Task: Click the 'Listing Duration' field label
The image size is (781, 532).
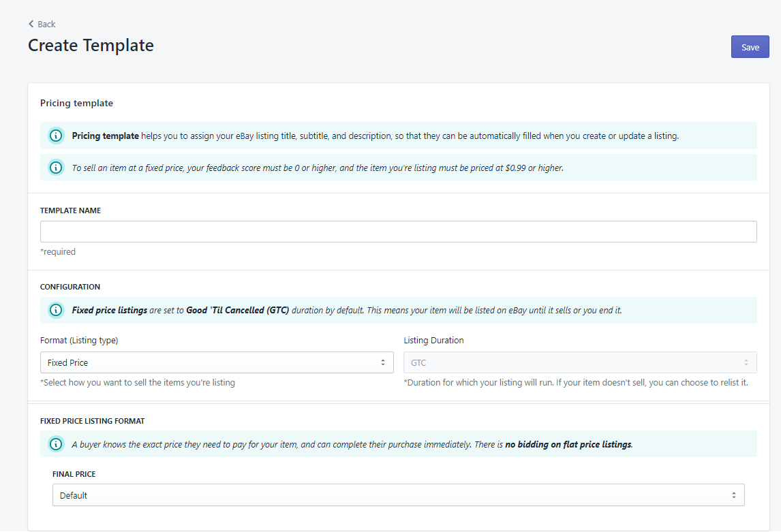Action: [433, 340]
